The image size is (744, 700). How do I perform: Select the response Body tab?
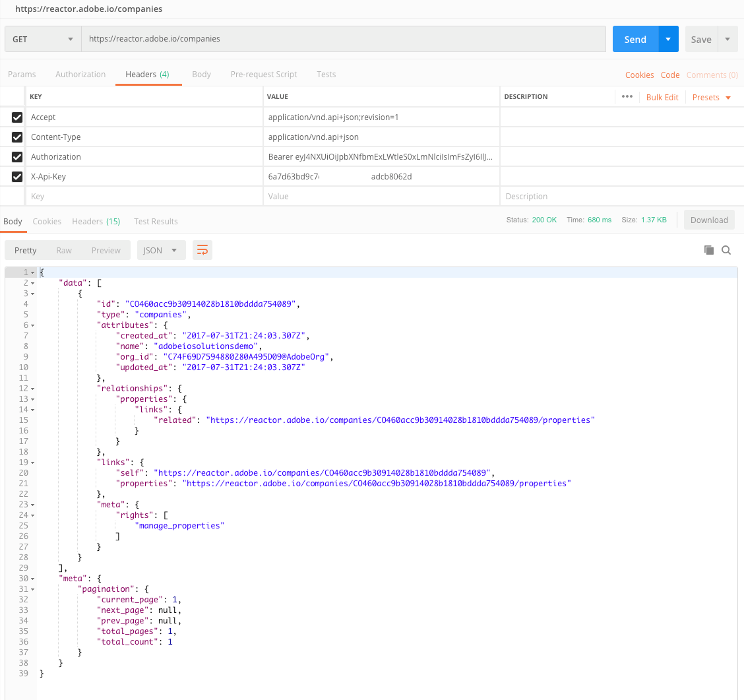pyautogui.click(x=13, y=222)
